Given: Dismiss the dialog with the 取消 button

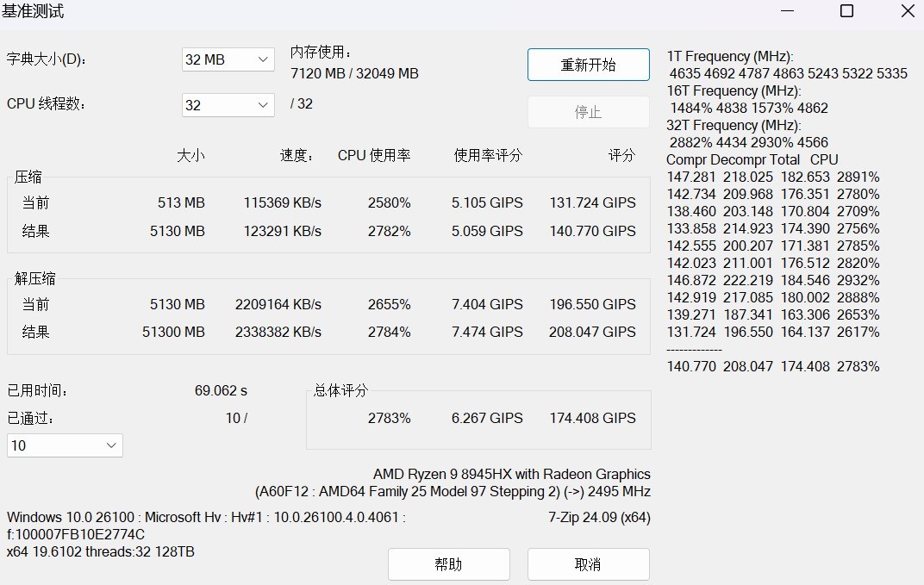Looking at the screenshot, I should [588, 564].
